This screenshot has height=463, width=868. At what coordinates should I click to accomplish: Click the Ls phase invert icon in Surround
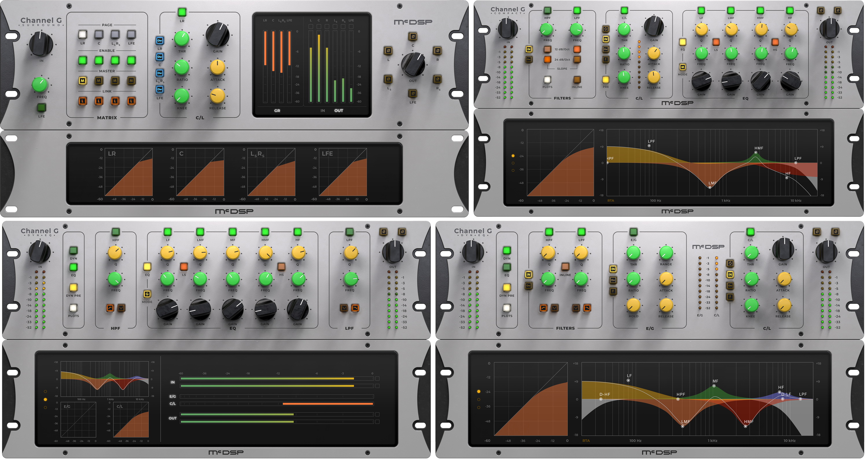389,79
